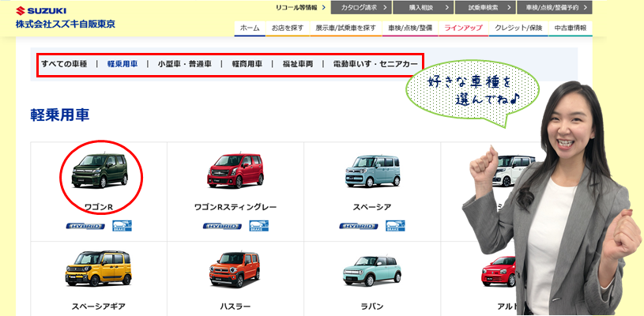Image resolution: width=644 pixels, height=316 pixels.
Task: Select 軽乗用車 category filter
Action: point(122,64)
